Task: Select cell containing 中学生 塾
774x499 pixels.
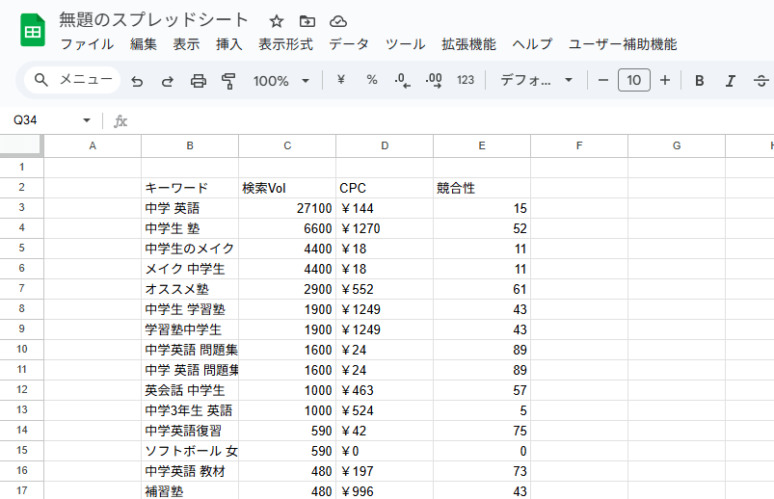Action: click(x=190, y=229)
